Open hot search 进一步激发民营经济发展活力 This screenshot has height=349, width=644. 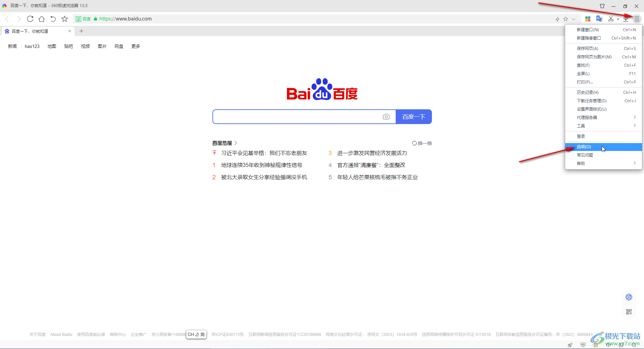click(372, 153)
